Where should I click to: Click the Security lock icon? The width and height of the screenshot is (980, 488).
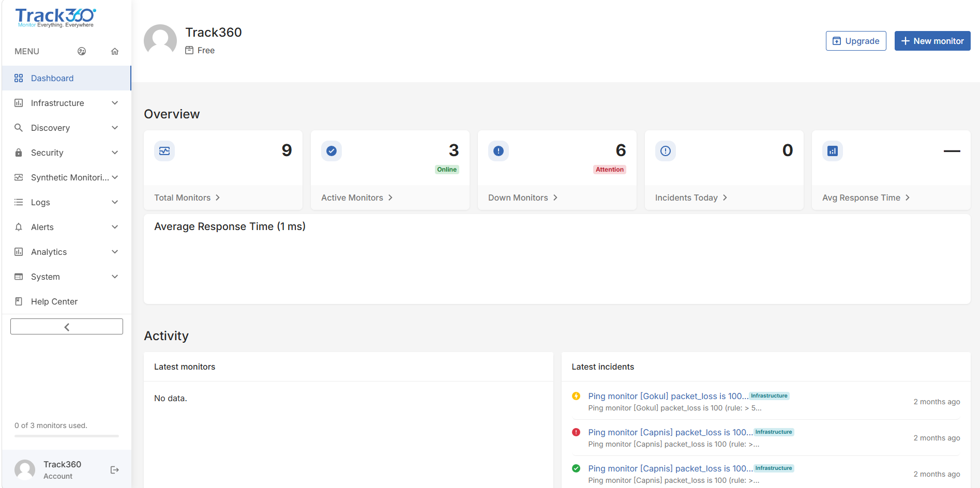pos(19,152)
